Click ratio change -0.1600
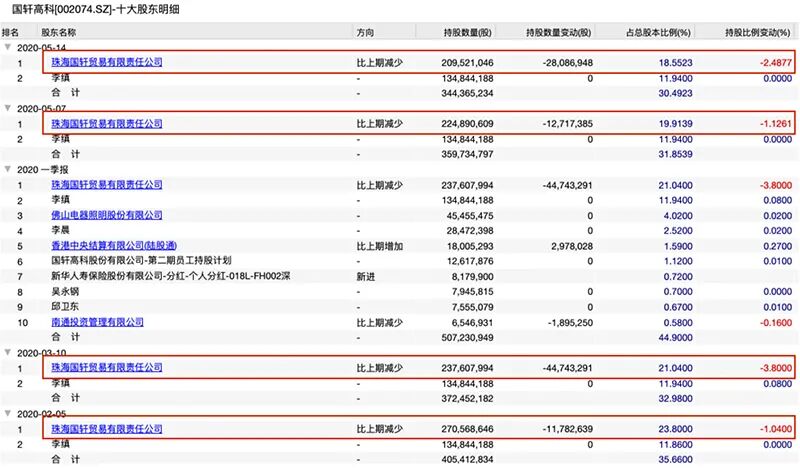Screen dimensions: 800x468 [x=776, y=323]
